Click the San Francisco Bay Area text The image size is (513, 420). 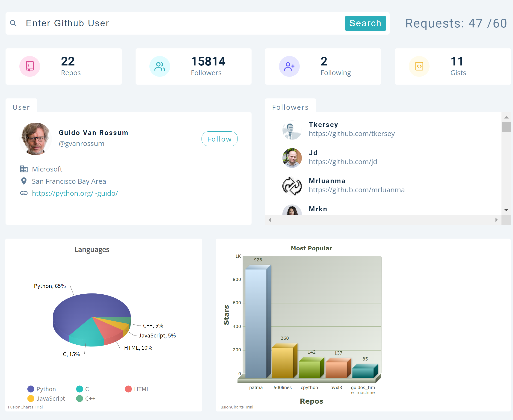pyautogui.click(x=69, y=181)
